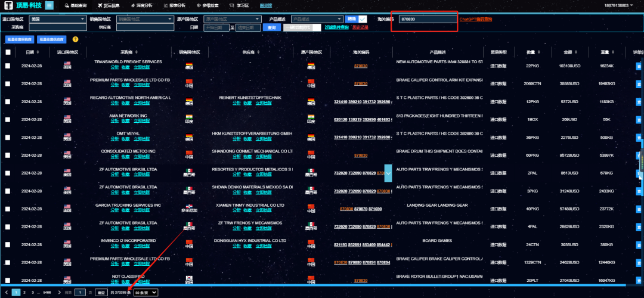Click the 采购商 text input field
This screenshot has width=644, height=298.
pos(58,27)
